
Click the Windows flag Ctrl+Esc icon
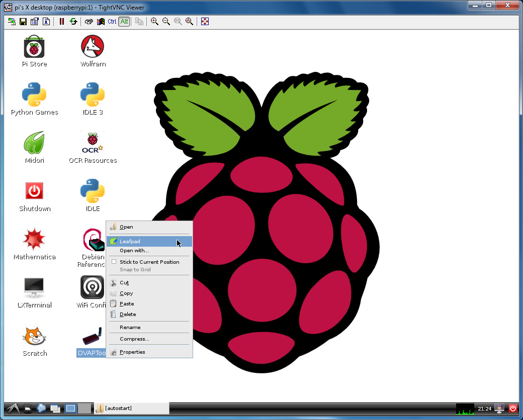(101, 22)
